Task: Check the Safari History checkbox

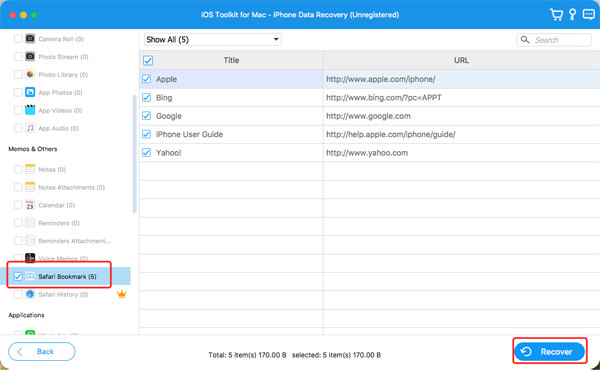Action: (x=18, y=294)
